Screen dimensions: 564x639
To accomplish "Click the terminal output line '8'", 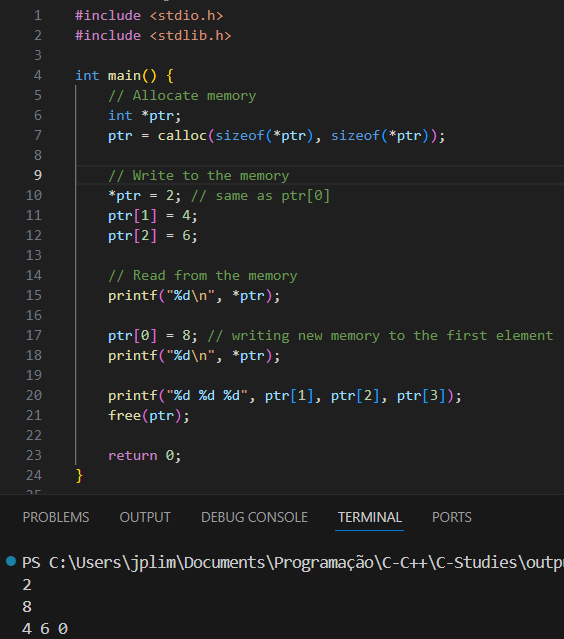I will pyautogui.click(x=27, y=607).
